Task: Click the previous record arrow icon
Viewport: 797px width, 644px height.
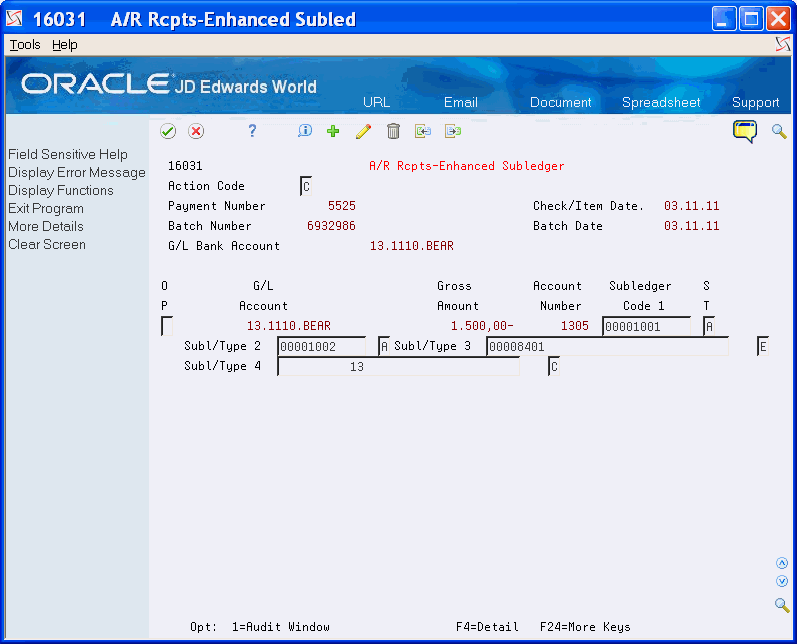Action: coord(423,131)
